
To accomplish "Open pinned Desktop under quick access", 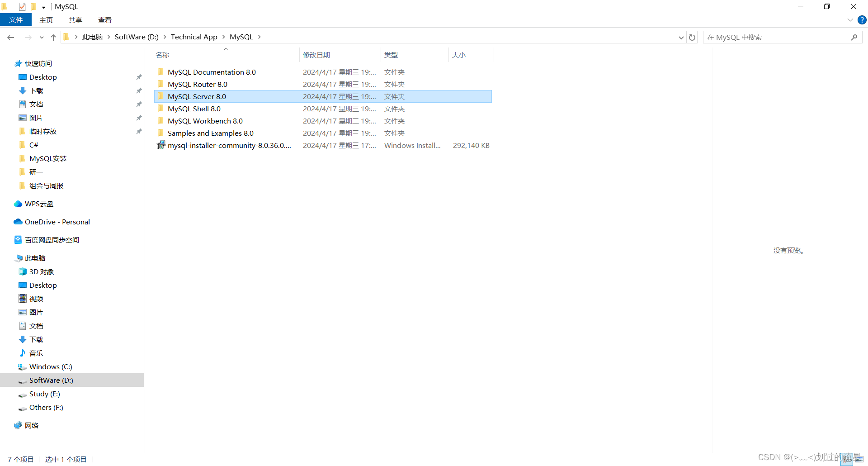I will coord(43,77).
